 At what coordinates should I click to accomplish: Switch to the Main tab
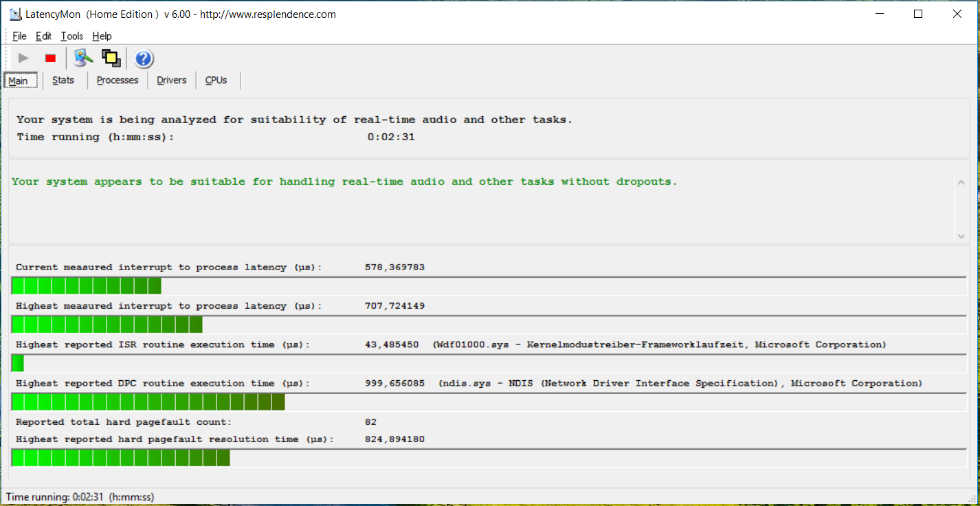19,81
